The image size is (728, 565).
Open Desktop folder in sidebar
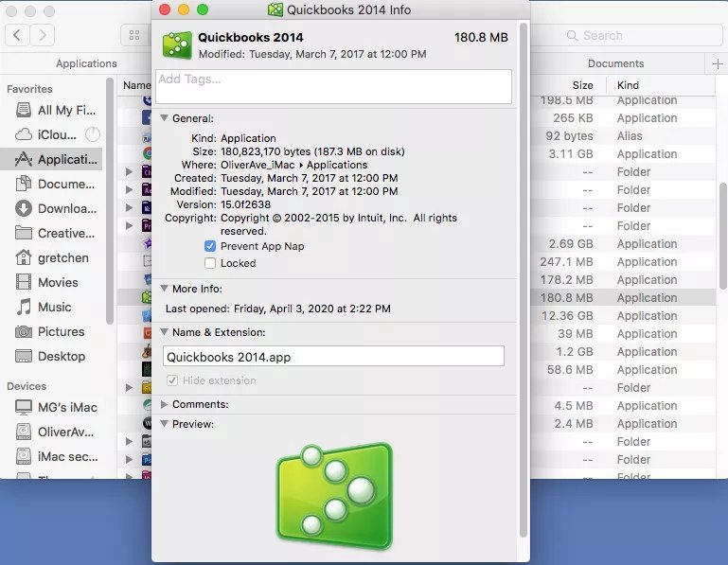[x=50, y=356]
